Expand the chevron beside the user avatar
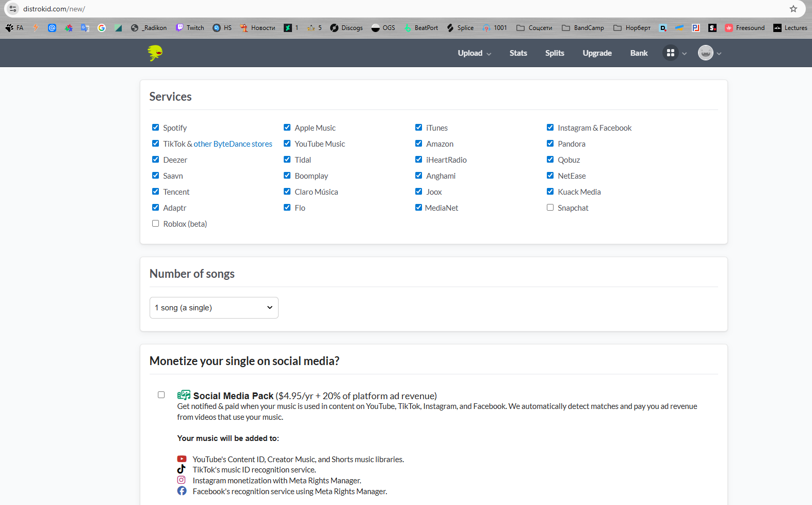This screenshot has width=812, height=505. [719, 54]
